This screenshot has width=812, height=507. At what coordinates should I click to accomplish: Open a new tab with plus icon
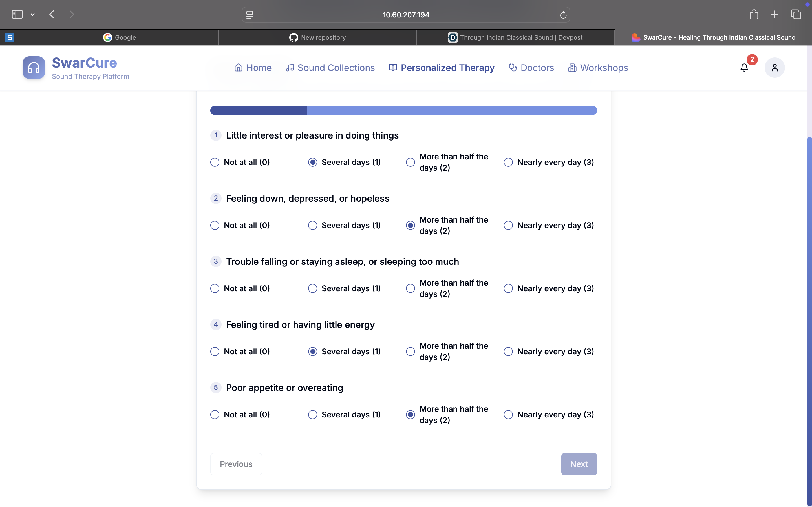pos(775,14)
